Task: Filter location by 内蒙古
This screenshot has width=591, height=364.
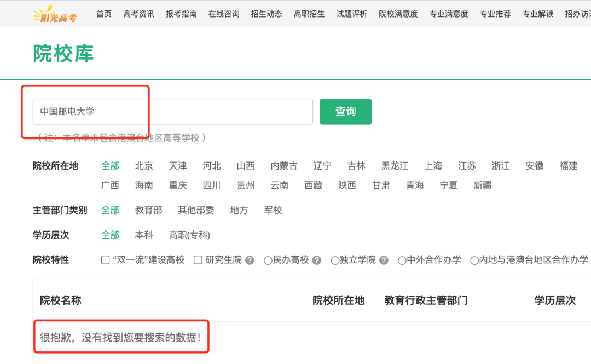Action: click(284, 166)
